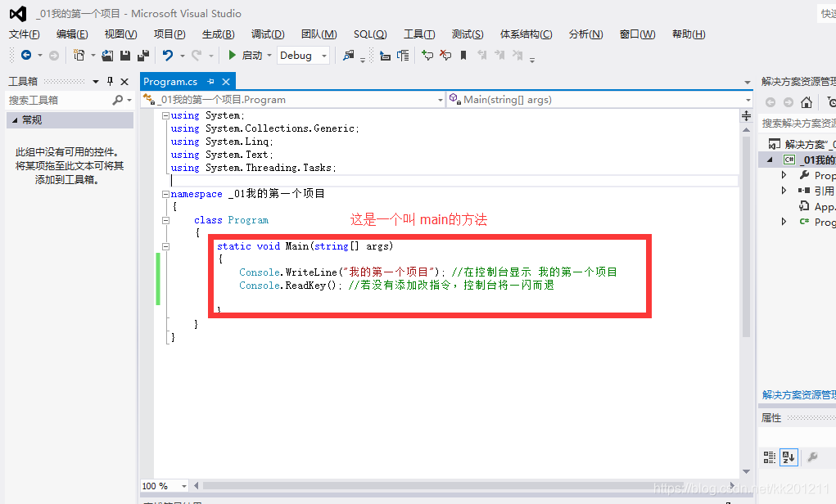Toggle auto-hide pin on Toolbox panel

coord(110,81)
